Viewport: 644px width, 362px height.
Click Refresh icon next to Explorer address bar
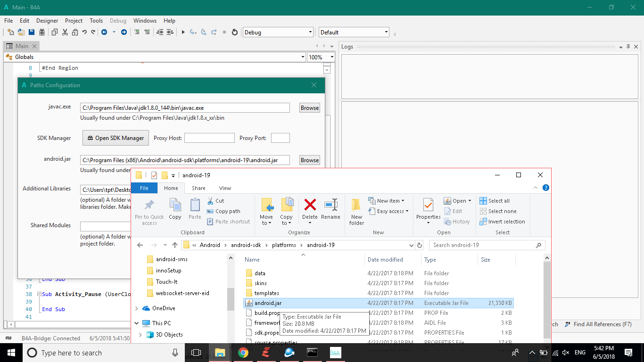click(x=420, y=245)
